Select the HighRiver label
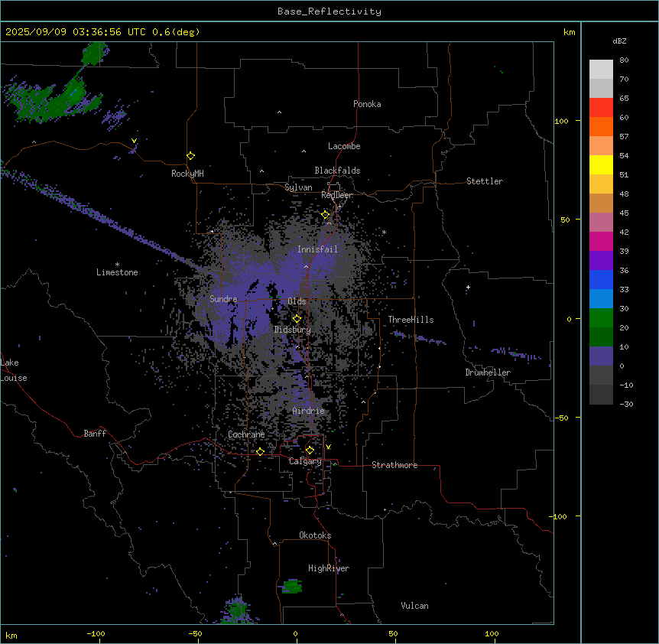Screen dimensions: 659x644 (329, 568)
